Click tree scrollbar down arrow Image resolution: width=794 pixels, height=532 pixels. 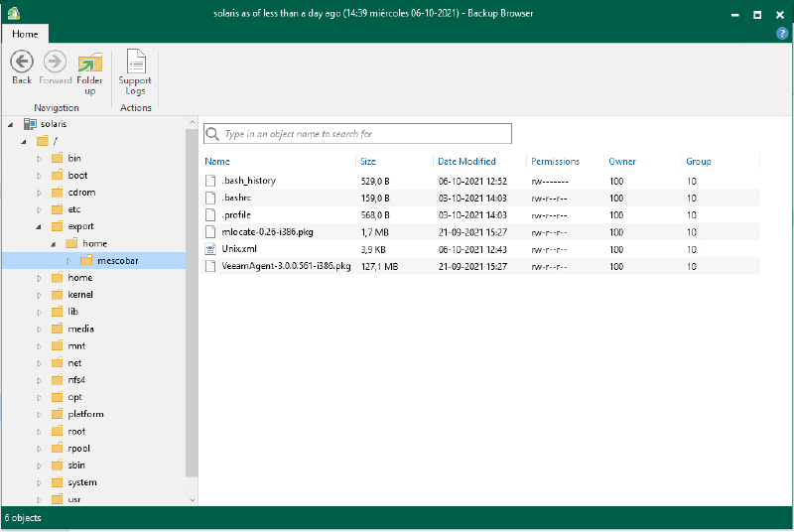coord(192,499)
